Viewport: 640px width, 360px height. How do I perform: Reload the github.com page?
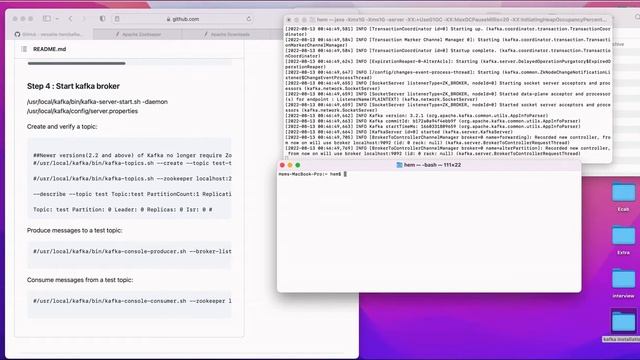coord(249,19)
